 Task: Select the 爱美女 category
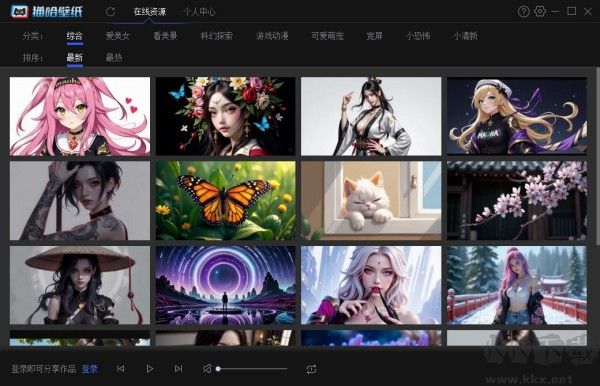point(118,36)
